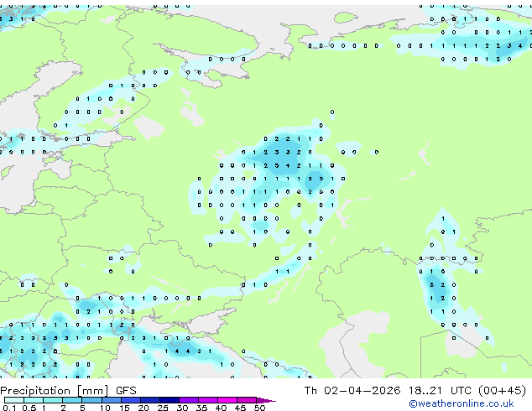Screen dimensions: 532x411
Task: Click the '50' legend label
Action: click(x=260, y=408)
